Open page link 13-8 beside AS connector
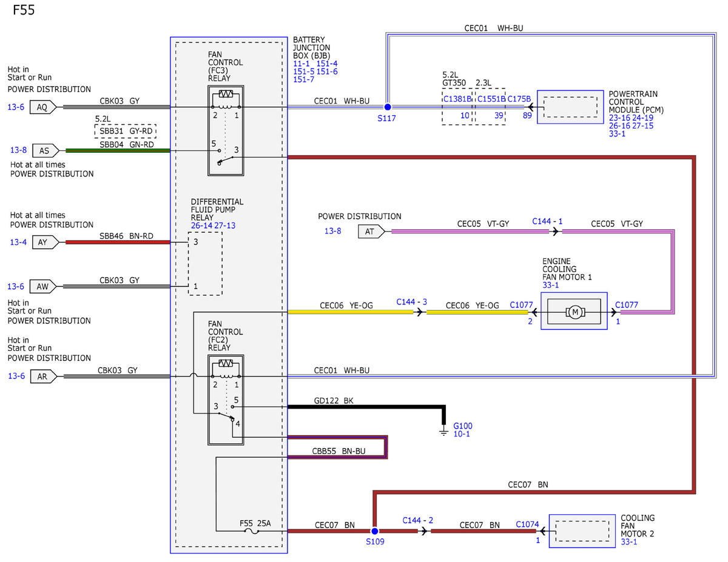 [x=18, y=150]
